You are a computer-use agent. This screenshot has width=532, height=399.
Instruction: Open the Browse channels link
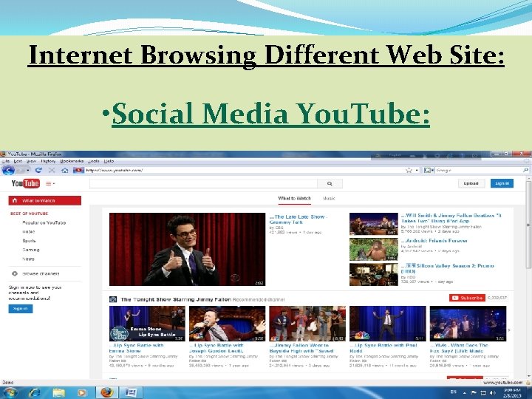(x=41, y=273)
